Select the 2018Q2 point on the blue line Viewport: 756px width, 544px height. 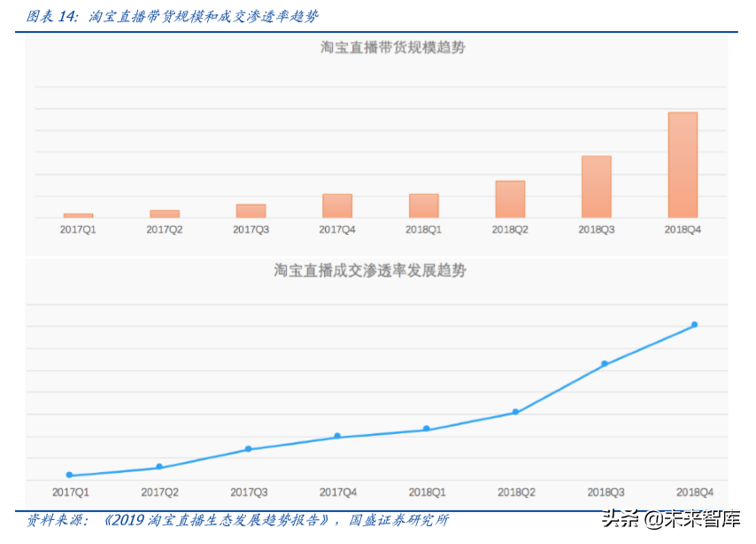click(x=514, y=412)
